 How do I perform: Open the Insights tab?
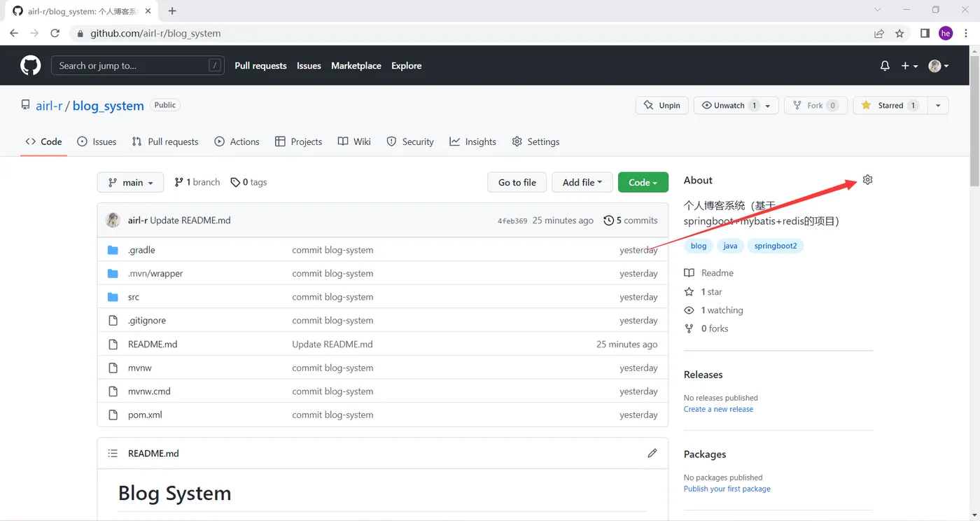tap(473, 141)
